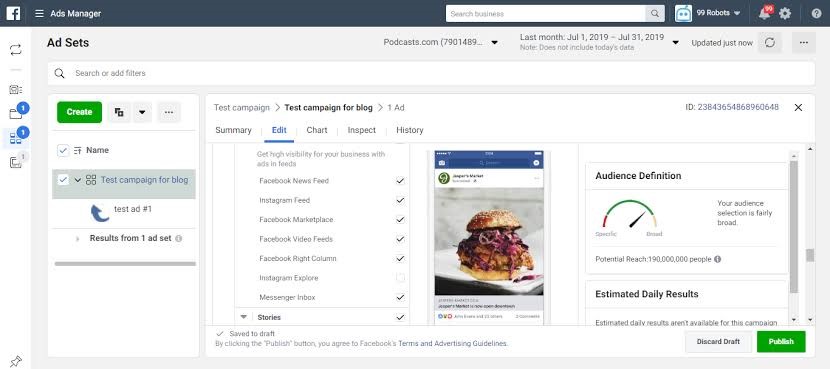Click the duplicate icon beside Create

[x=119, y=112]
